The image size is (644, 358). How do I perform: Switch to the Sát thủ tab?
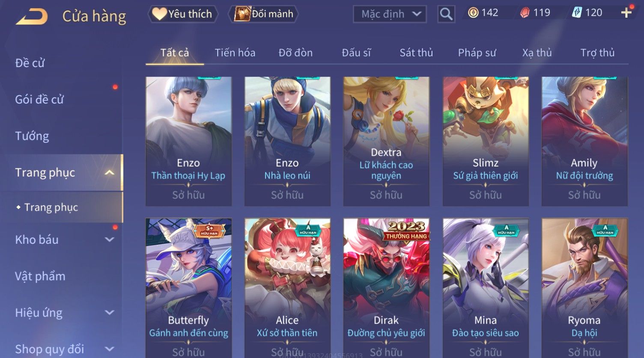[416, 53]
